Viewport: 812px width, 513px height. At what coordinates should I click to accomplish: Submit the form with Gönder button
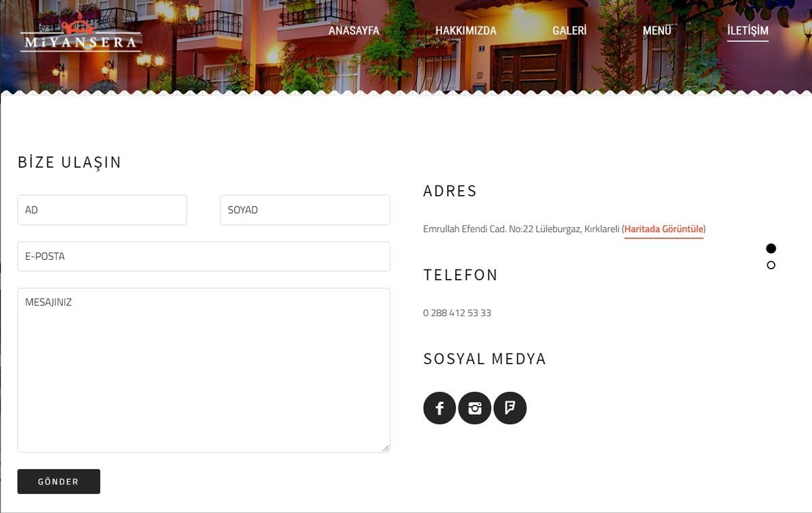click(x=59, y=482)
